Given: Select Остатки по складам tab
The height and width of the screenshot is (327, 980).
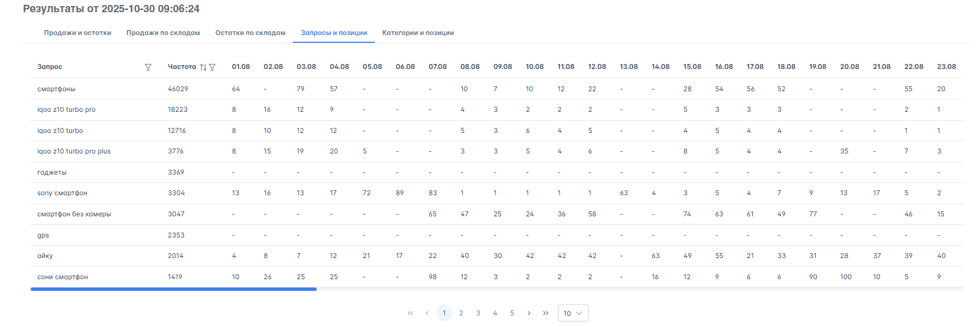Looking at the screenshot, I should (251, 33).
